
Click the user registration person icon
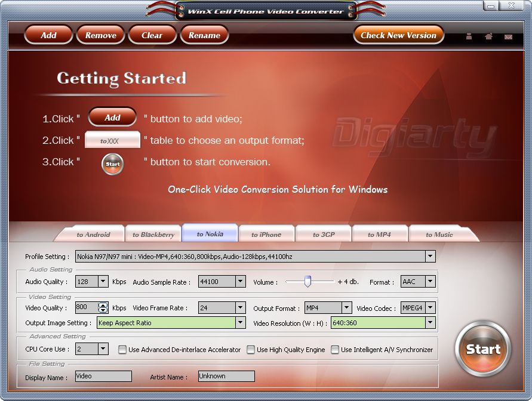tap(469, 36)
